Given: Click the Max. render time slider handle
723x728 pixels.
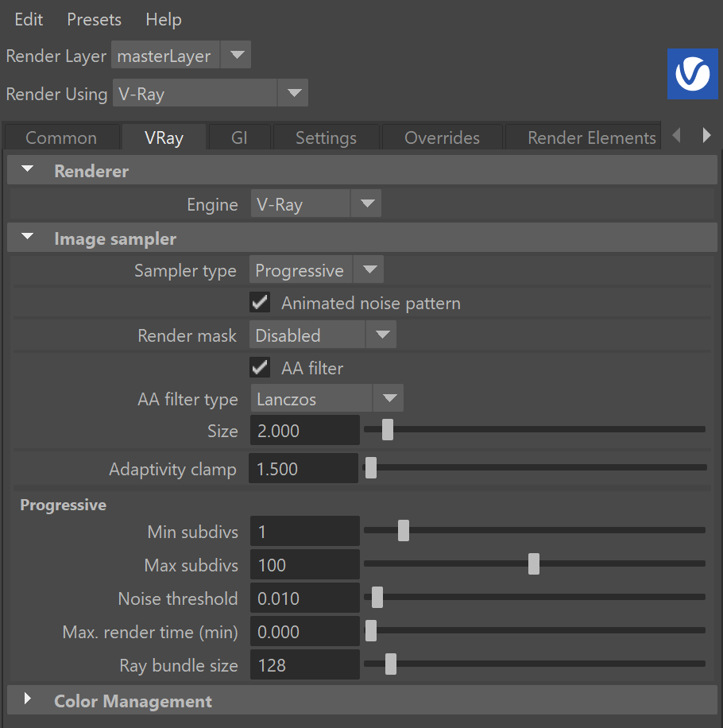Looking at the screenshot, I should coord(371,630).
